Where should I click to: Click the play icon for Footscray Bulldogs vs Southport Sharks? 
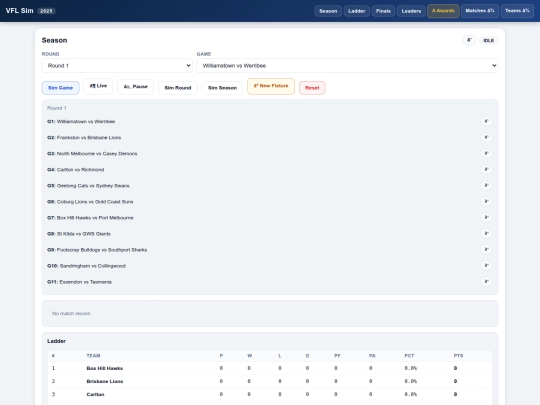coord(486,249)
